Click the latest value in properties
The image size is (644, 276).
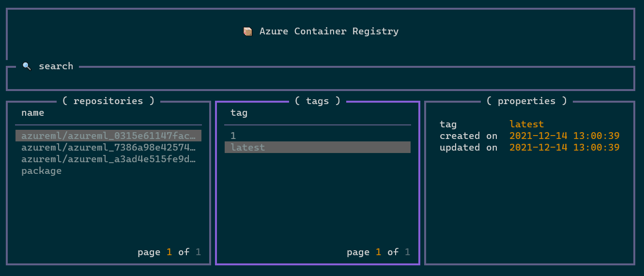coord(527,124)
